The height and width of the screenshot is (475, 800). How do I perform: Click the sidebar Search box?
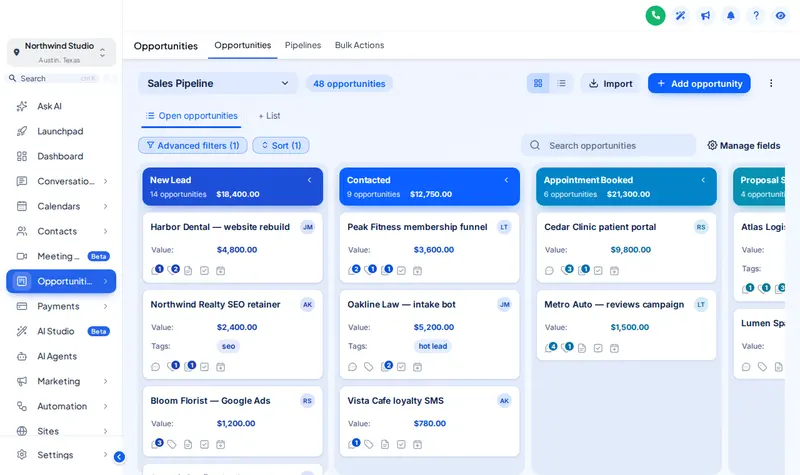pos(53,79)
